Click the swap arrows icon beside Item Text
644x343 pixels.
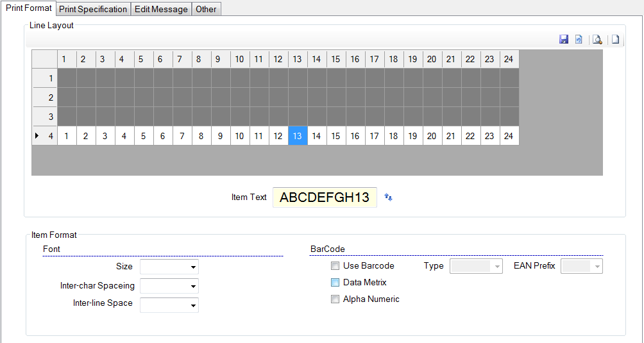tap(388, 197)
